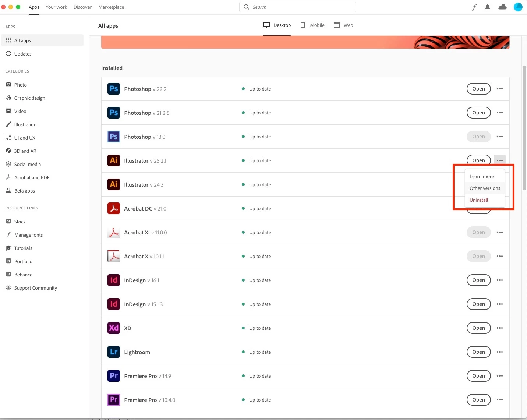Open InDesign v 16.1
527x420 pixels.
[x=478, y=280]
